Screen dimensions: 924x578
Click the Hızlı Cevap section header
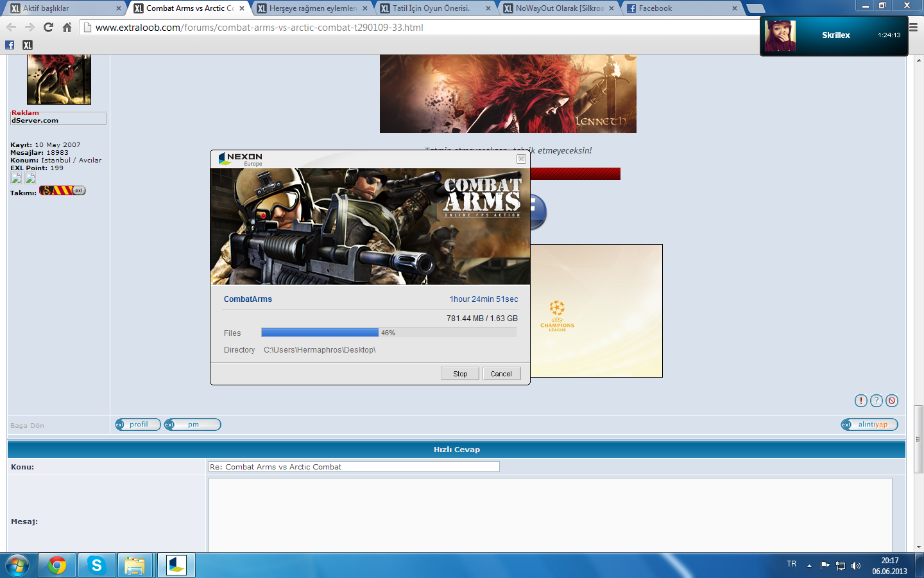click(x=456, y=450)
